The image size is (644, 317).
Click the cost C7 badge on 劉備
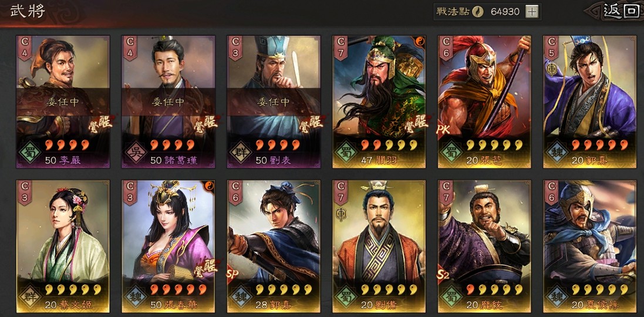click(x=341, y=191)
